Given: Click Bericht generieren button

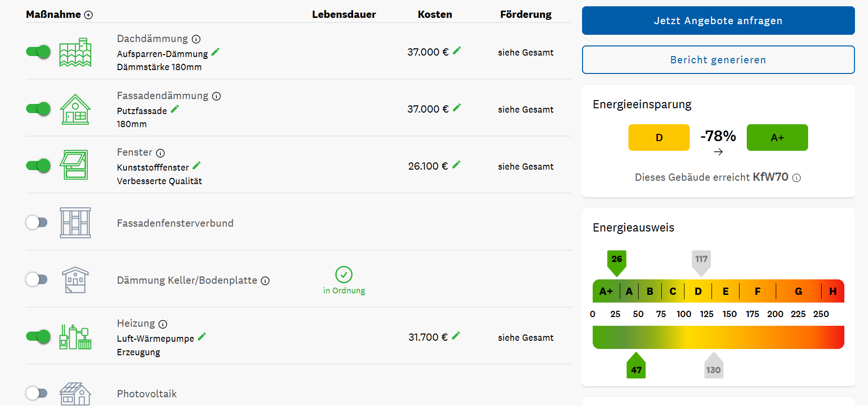Looking at the screenshot, I should tap(718, 60).
